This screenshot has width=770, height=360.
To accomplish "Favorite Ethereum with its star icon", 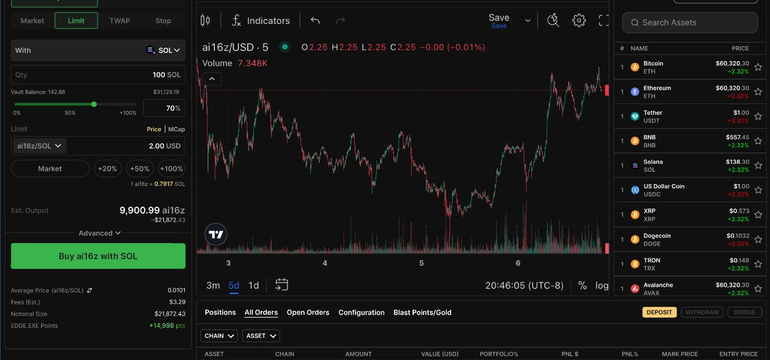I will point(758,92).
